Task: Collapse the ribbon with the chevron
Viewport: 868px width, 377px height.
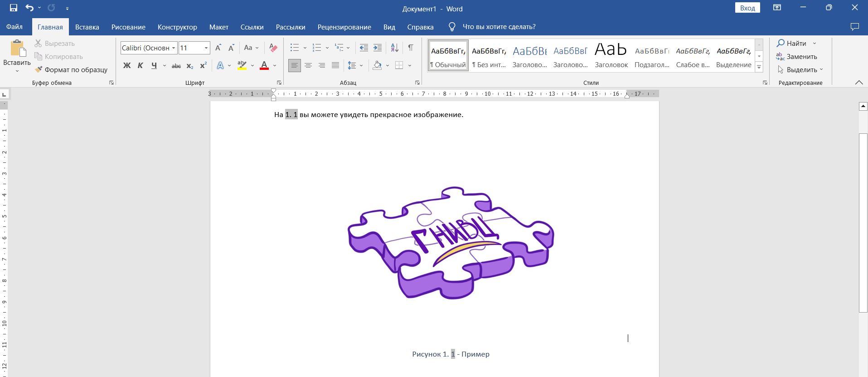Action: pyautogui.click(x=858, y=83)
